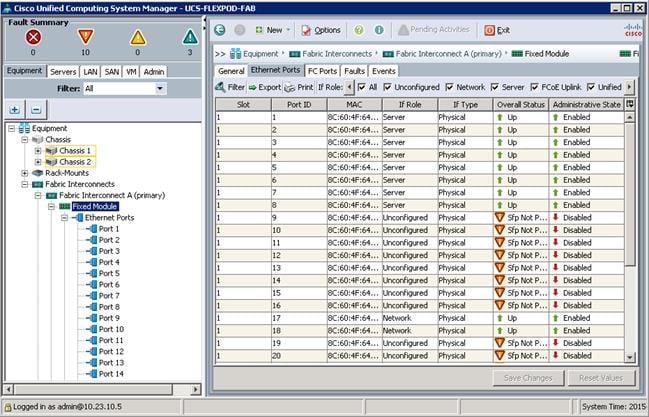Click Pending Activities in toolbar
The image size is (649, 417).
(434, 30)
